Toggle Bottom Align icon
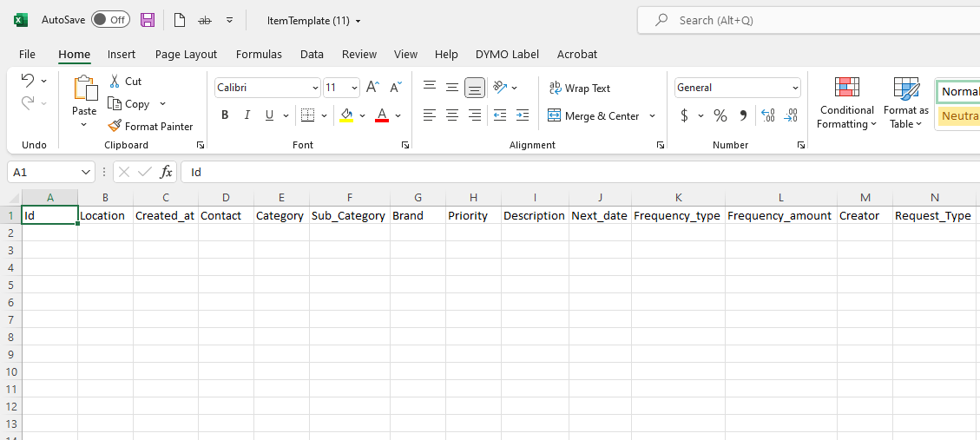980x440 pixels. point(475,88)
